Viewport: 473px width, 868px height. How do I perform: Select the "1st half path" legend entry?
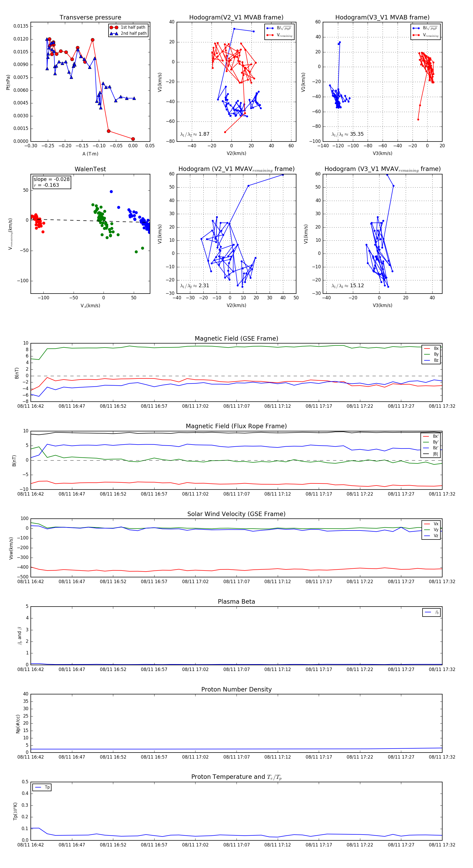(x=128, y=27)
